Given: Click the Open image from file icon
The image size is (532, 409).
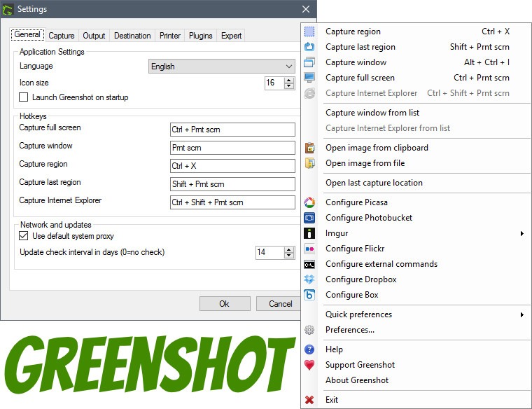Looking at the screenshot, I should [309, 163].
